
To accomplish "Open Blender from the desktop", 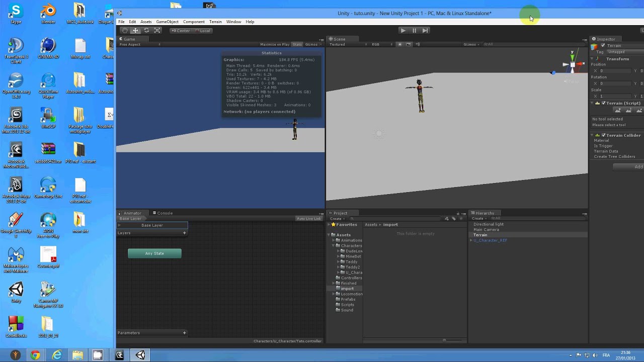I will [48, 14].
